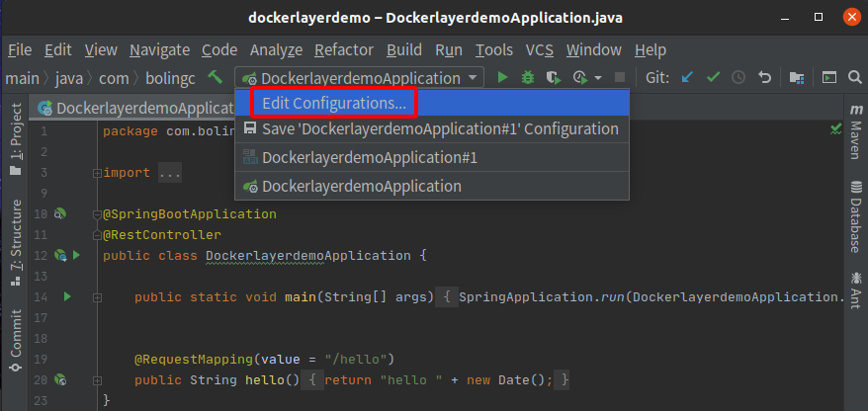Image resolution: width=868 pixels, height=411 pixels.
Task: Click the green Run button in toolbar
Action: click(x=502, y=78)
